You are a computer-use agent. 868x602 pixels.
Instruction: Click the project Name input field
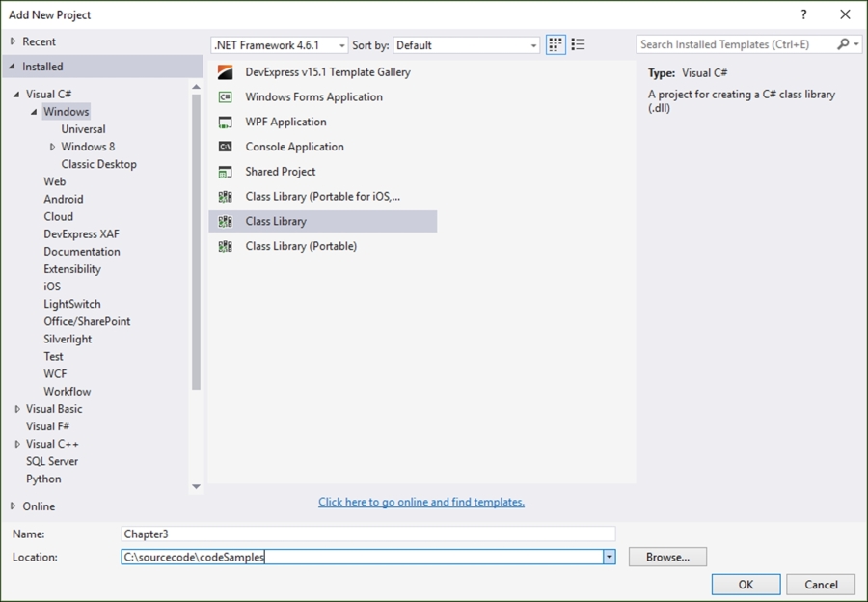[x=368, y=534]
